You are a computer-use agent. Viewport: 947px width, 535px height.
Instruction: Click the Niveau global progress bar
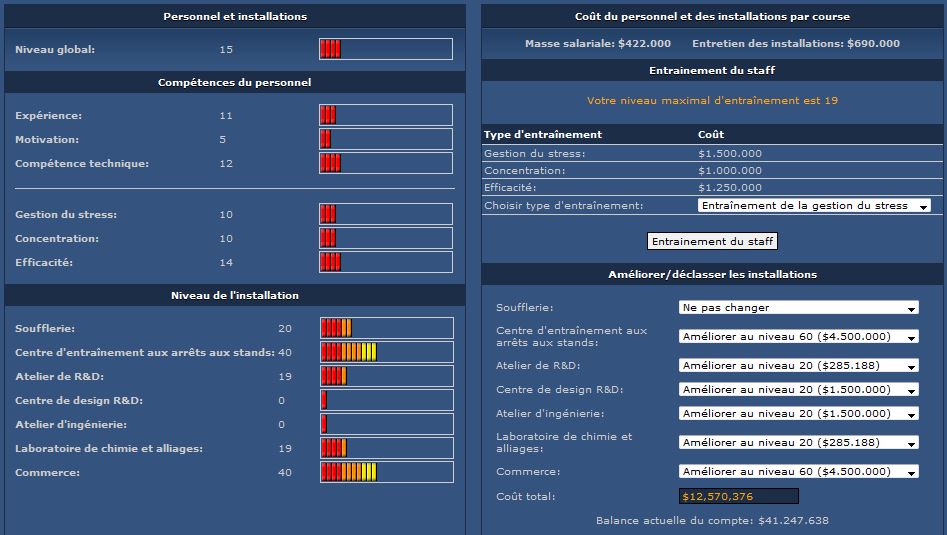[x=386, y=49]
